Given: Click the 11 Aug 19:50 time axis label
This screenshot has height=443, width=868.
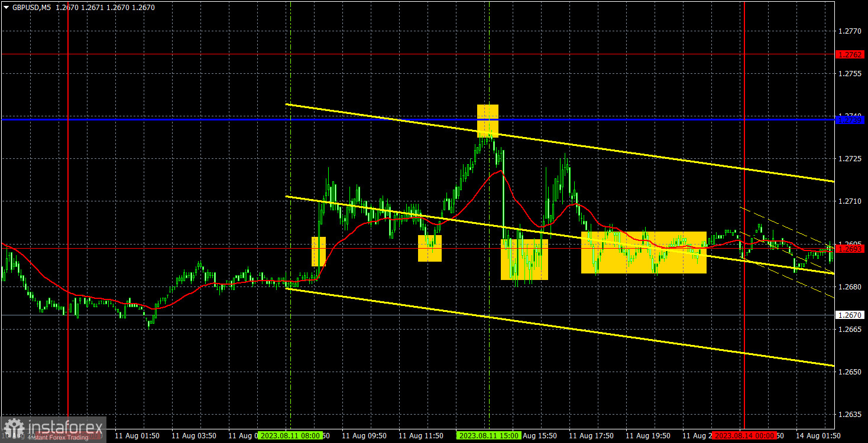Looking at the screenshot, I should tap(649, 435).
